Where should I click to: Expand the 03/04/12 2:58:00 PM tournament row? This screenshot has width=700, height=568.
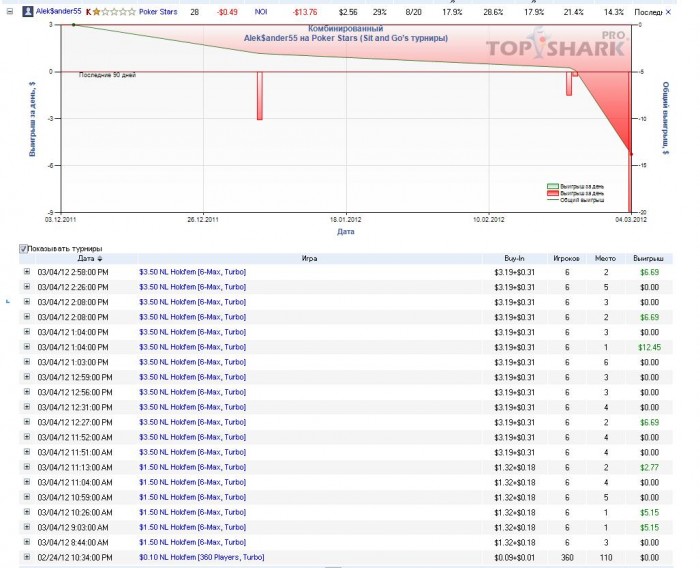(x=27, y=271)
